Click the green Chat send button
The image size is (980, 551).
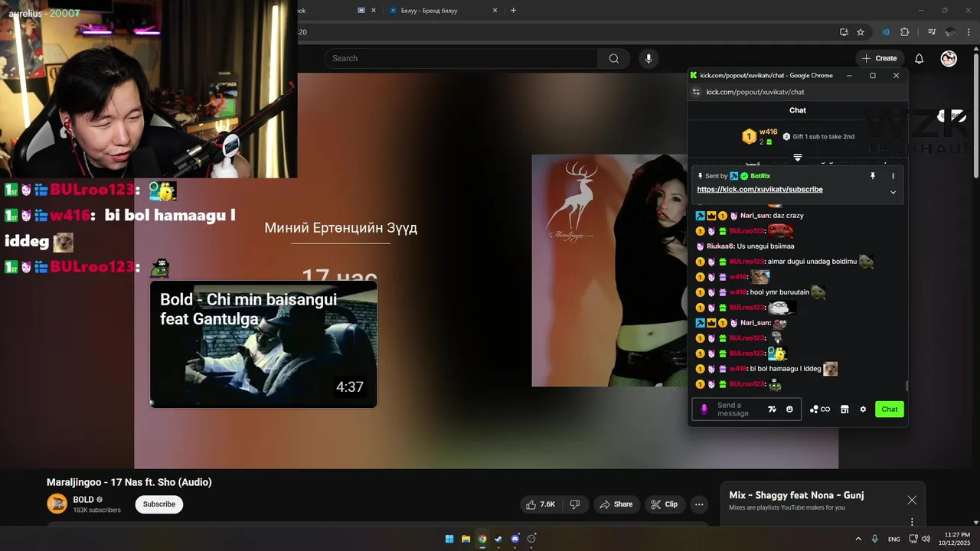pos(889,409)
